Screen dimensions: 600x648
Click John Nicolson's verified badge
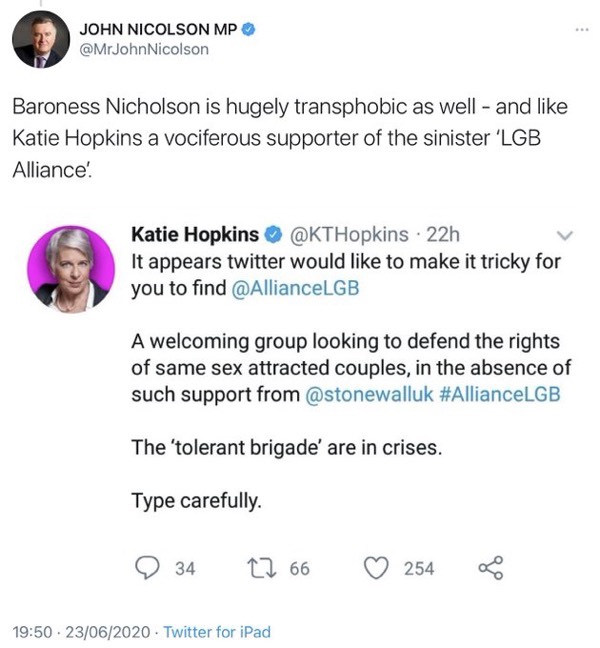pos(248,30)
